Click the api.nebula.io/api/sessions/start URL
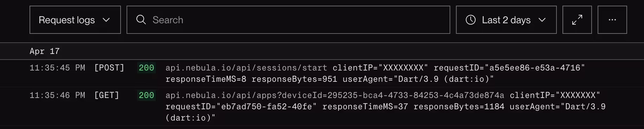 (246, 68)
